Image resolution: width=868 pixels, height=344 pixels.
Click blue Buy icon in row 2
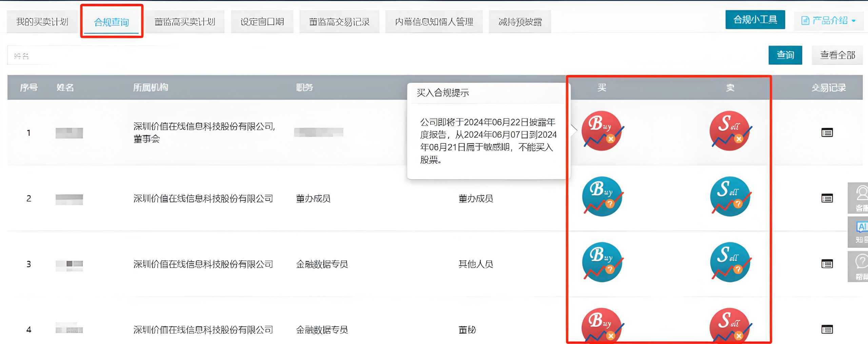(603, 197)
